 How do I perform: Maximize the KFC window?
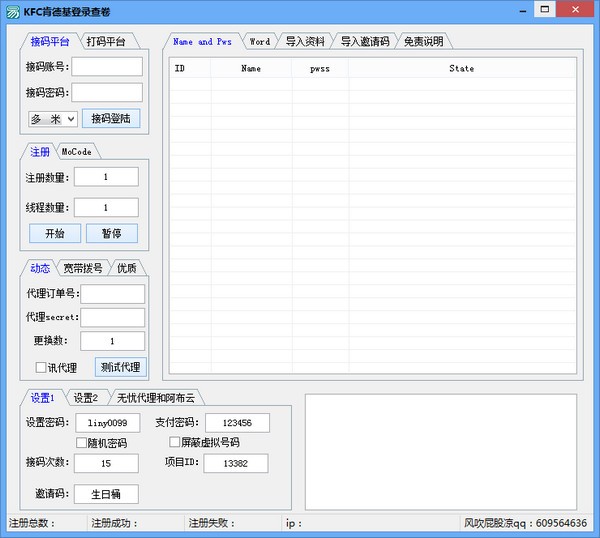(x=545, y=9)
